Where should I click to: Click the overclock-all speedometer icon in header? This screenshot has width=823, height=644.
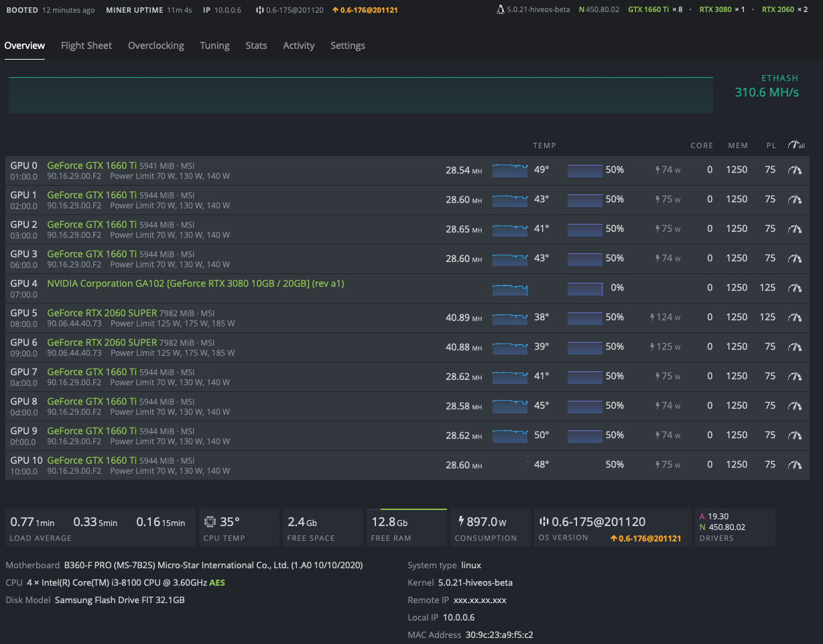pos(796,145)
